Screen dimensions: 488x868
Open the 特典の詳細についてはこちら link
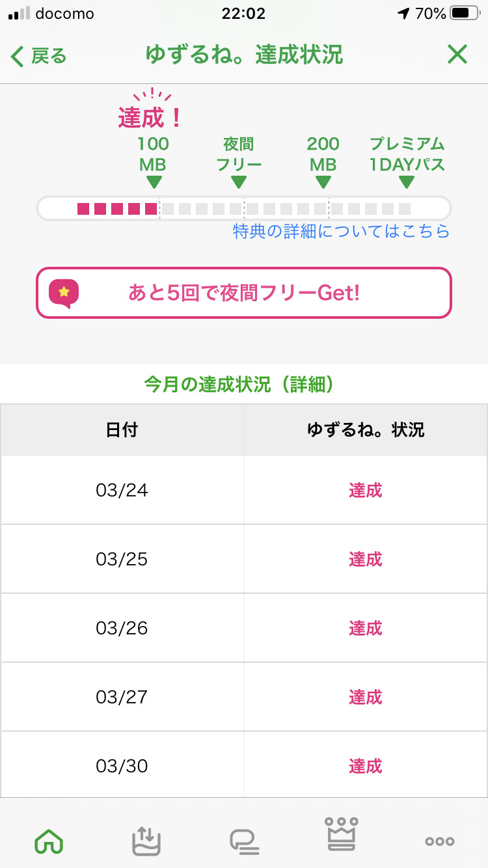(x=341, y=231)
